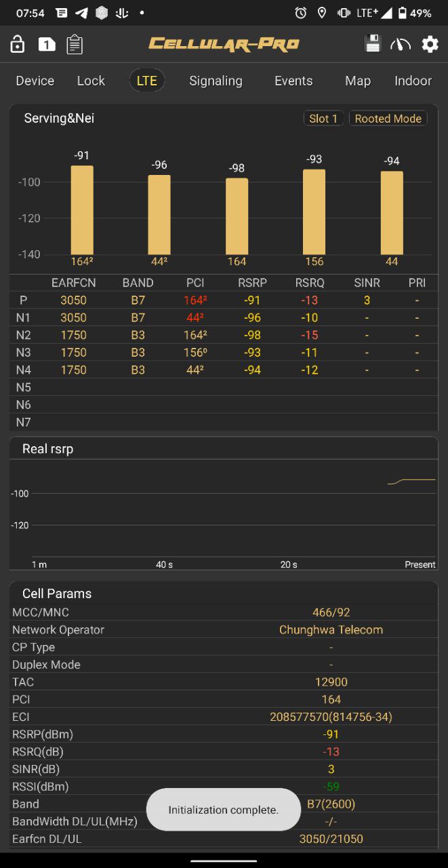Open the Indoor tab
Image resolution: width=448 pixels, height=868 pixels.
(x=413, y=81)
